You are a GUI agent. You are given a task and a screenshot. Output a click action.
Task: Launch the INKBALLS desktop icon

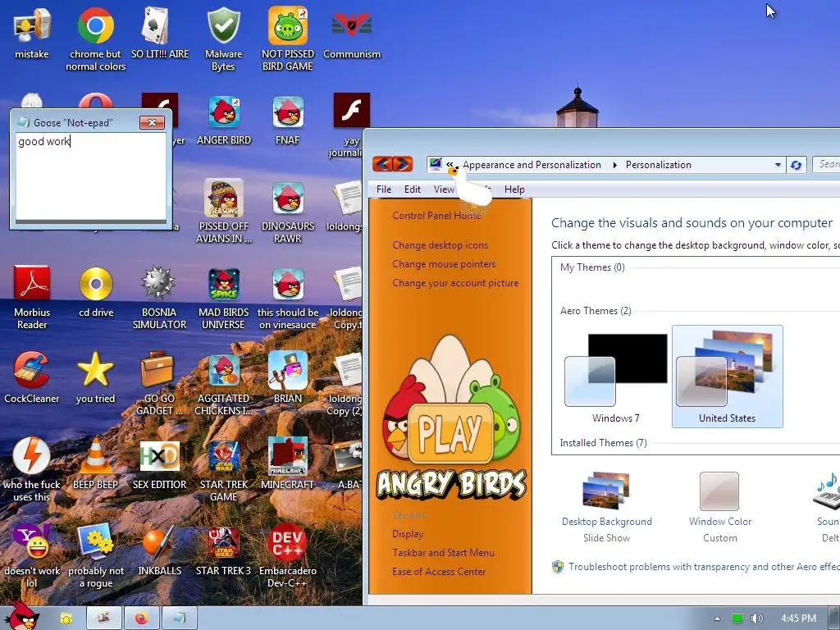159,550
